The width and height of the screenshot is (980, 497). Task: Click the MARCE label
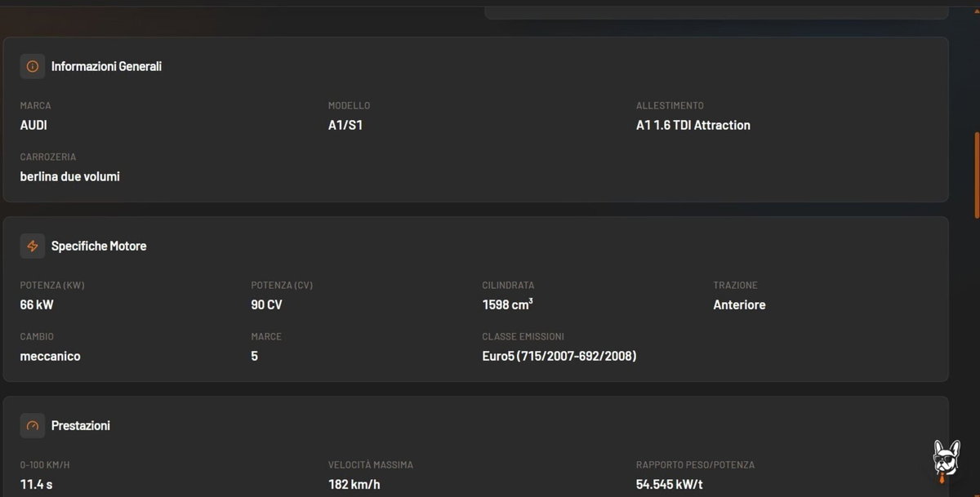pyautogui.click(x=267, y=336)
